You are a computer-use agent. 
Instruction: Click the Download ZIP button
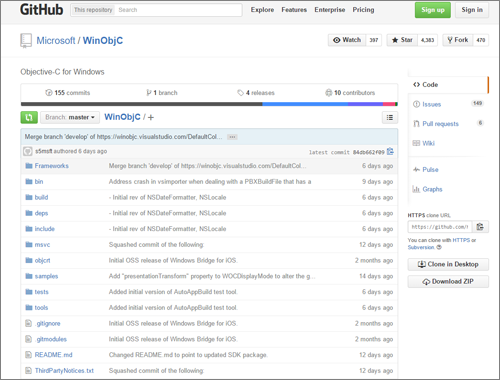tap(448, 281)
